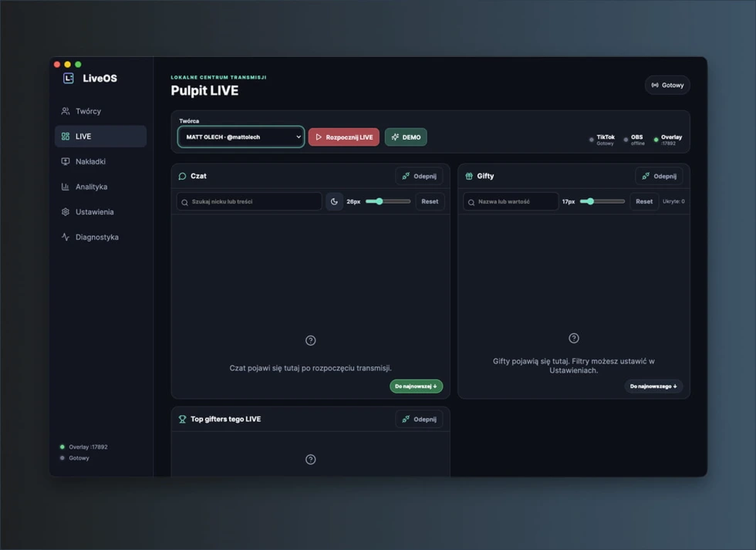The image size is (756, 550).
Task: Detach the Gifty panel with Odepnij
Action: 659,176
